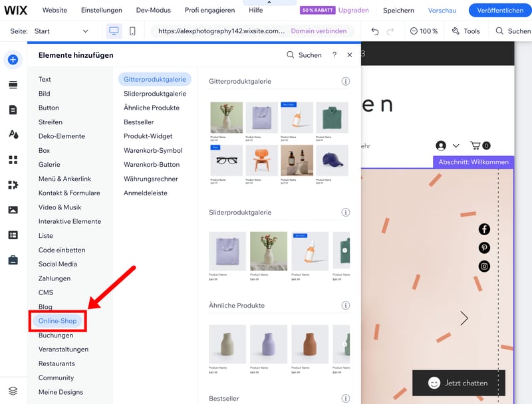Click the Domain verbinden link

(x=319, y=31)
